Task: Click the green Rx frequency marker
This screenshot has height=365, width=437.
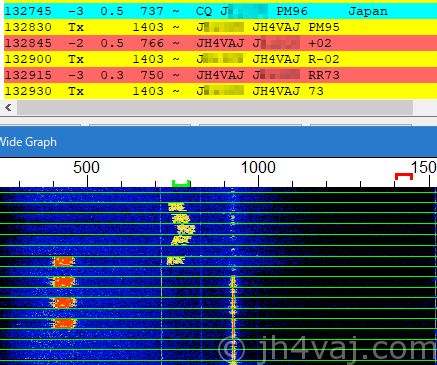Action: tap(181, 183)
